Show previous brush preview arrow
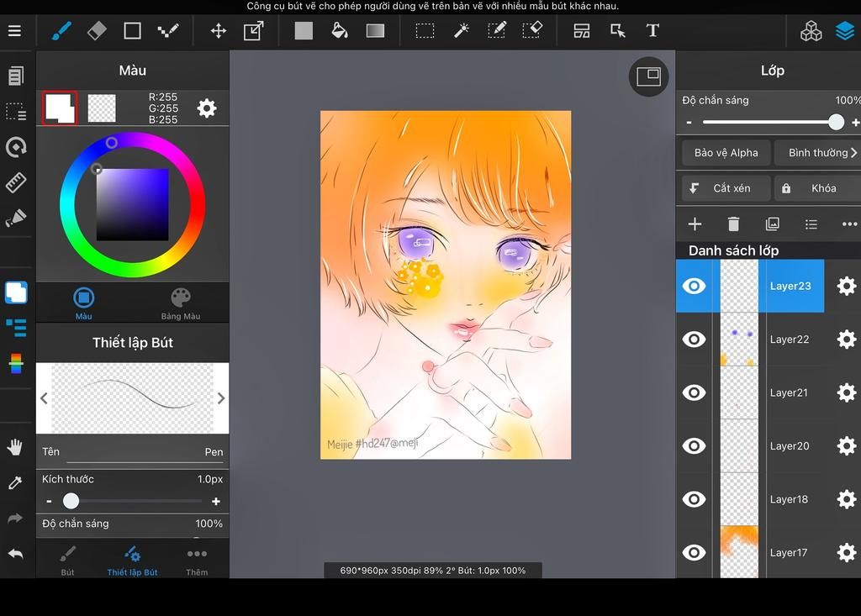Viewport: 861px width, 616px height. pyautogui.click(x=44, y=398)
